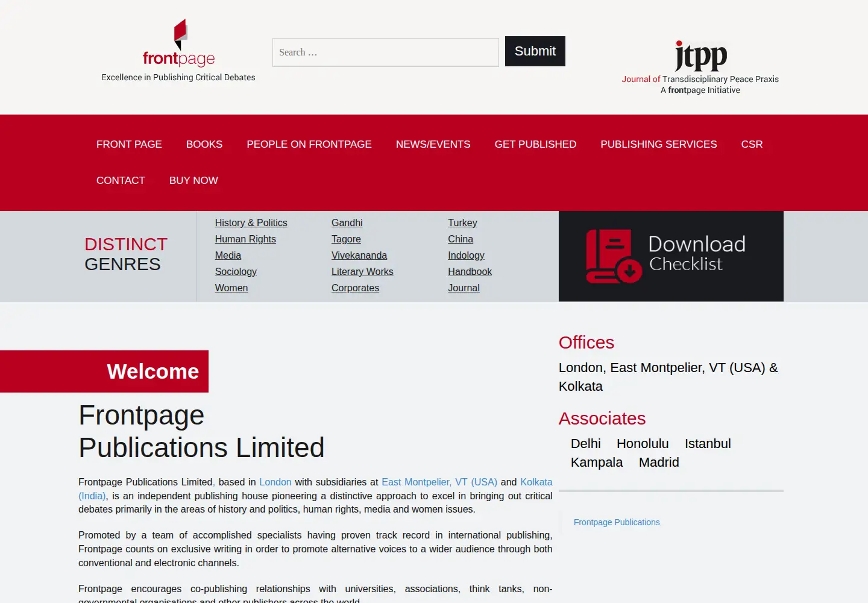Screen dimensions: 868x603
Task: Open the Indology genre link
Action: (466, 256)
